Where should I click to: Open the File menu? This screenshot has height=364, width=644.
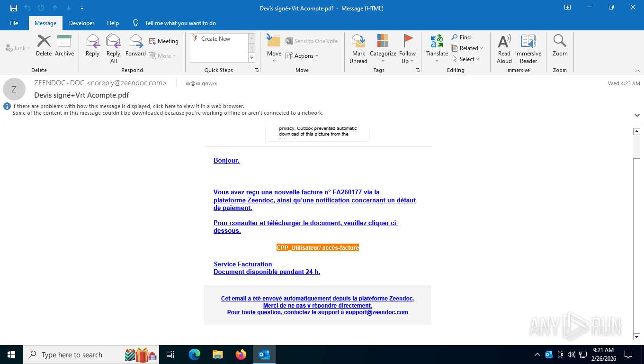click(14, 23)
